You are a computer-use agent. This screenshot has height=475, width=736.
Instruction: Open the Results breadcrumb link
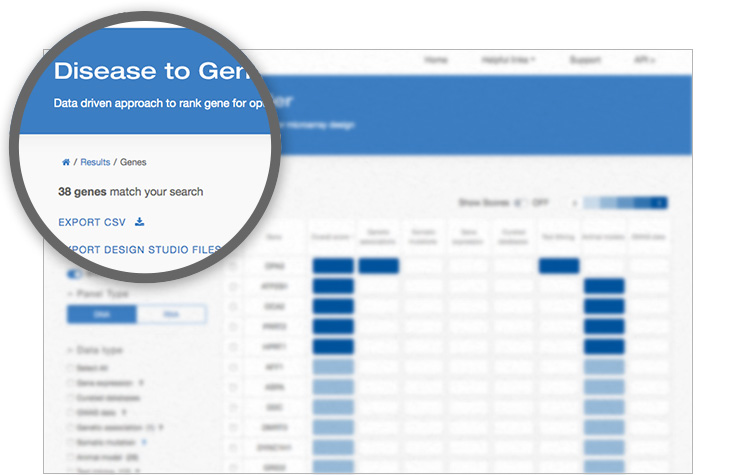point(95,162)
